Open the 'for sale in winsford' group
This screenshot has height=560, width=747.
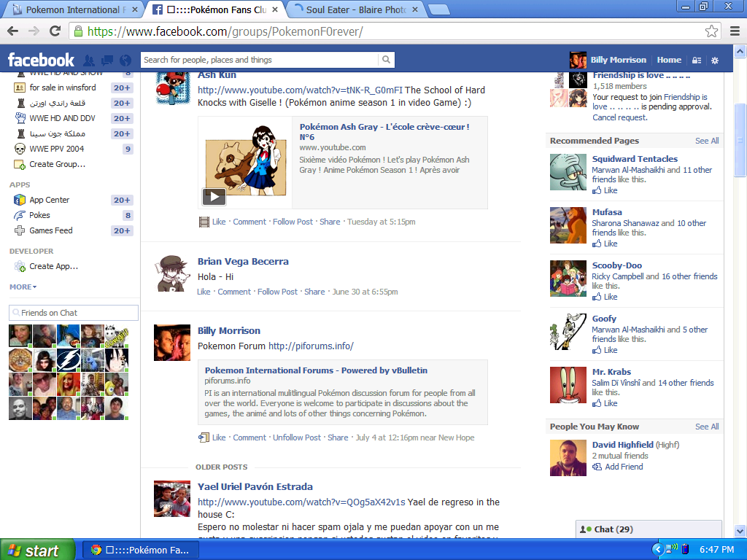[x=63, y=87]
